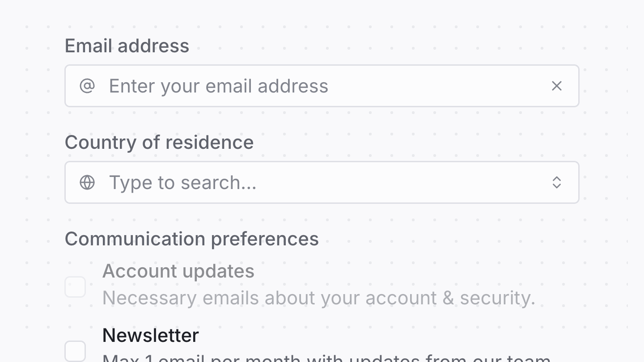
Task: Click the "Country of residence" field label
Action: click(x=159, y=143)
